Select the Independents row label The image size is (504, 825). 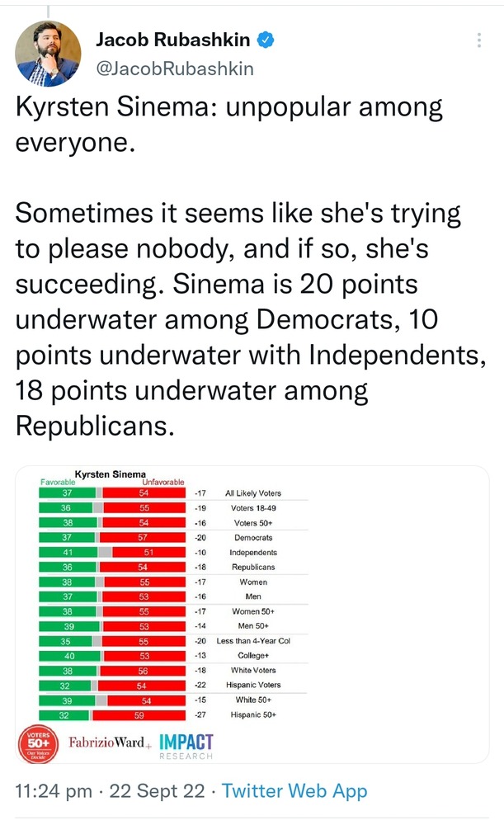coord(253,553)
